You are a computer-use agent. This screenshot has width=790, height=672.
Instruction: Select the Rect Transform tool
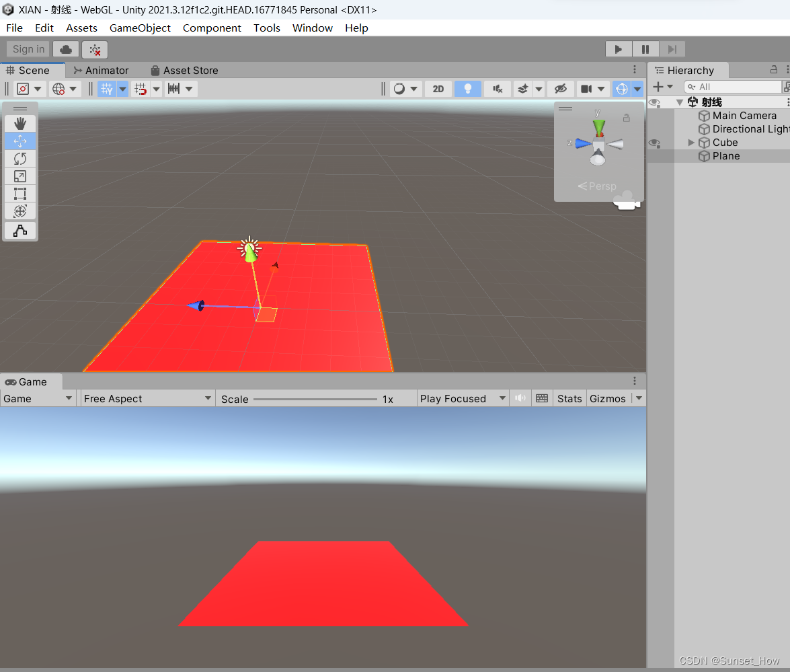[19, 193]
